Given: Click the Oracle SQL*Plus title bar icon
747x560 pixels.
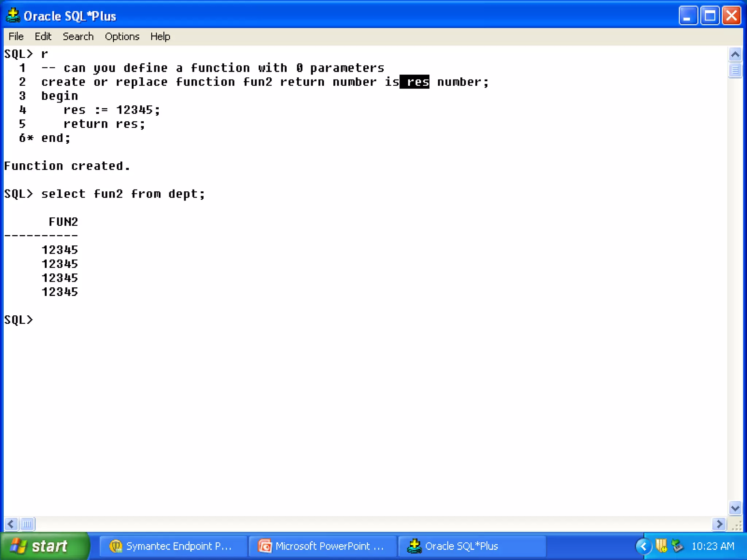Looking at the screenshot, I should [13, 15].
